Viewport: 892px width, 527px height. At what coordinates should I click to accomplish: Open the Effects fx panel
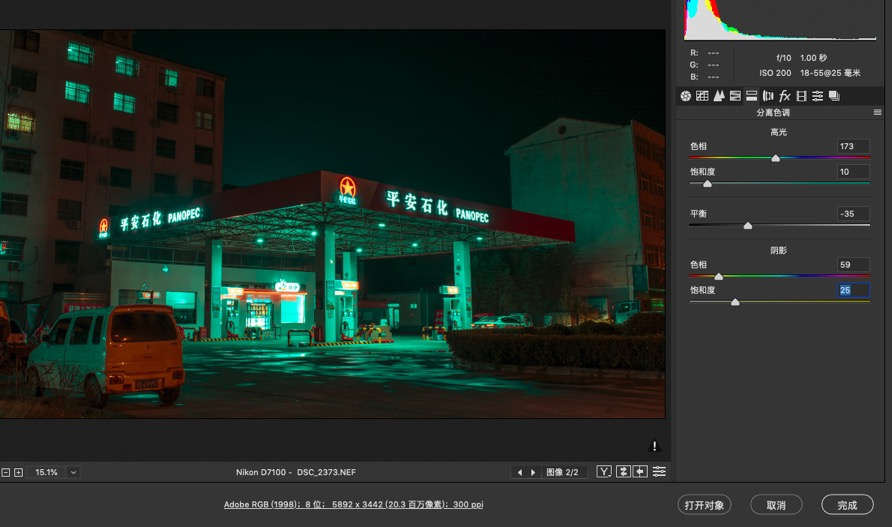tap(785, 96)
